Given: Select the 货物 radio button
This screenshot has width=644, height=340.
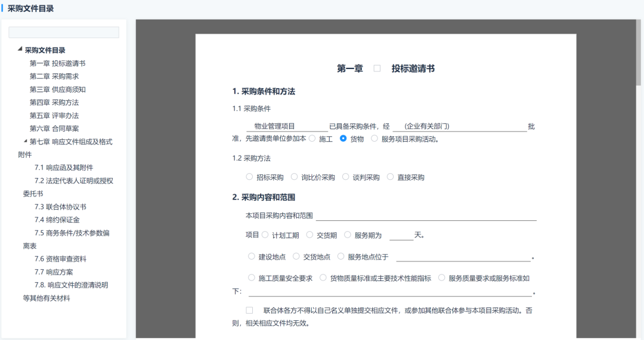Looking at the screenshot, I should coord(343,138).
